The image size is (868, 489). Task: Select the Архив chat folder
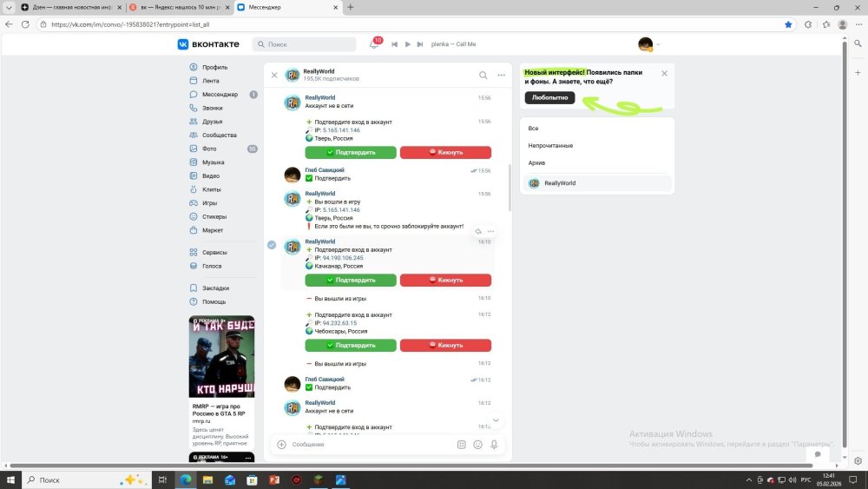tap(597, 162)
